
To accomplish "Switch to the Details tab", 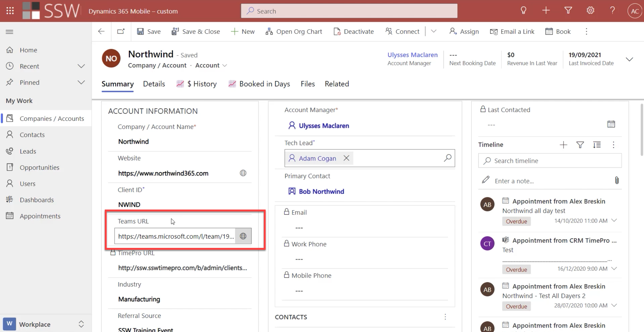I will [x=154, y=84].
